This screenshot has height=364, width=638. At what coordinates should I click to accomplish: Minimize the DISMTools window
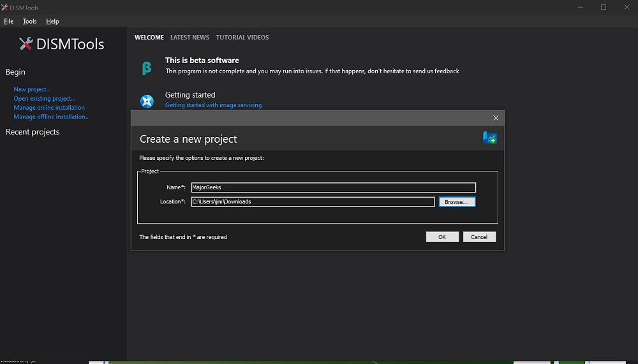tap(579, 7)
